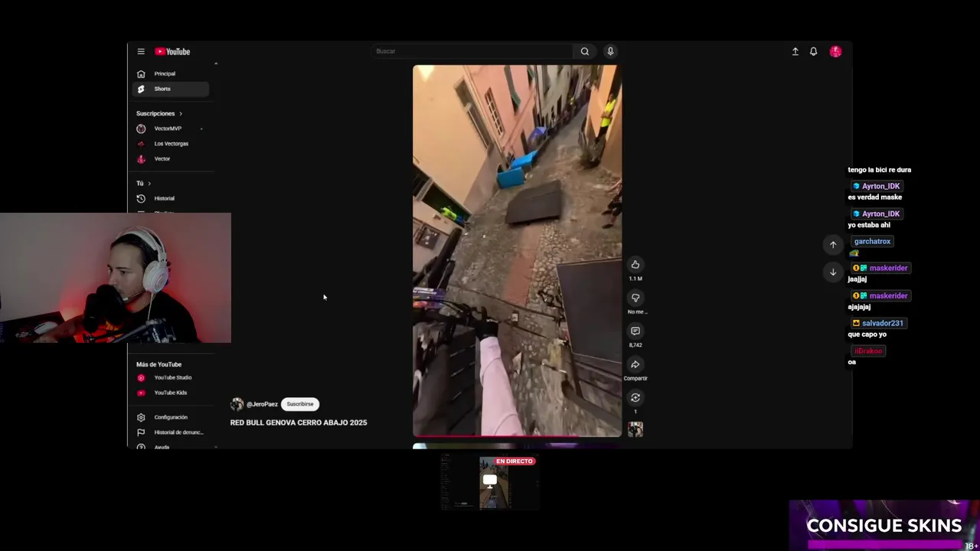
Task: Click the VectorMVP channel avatar
Action: point(141,129)
